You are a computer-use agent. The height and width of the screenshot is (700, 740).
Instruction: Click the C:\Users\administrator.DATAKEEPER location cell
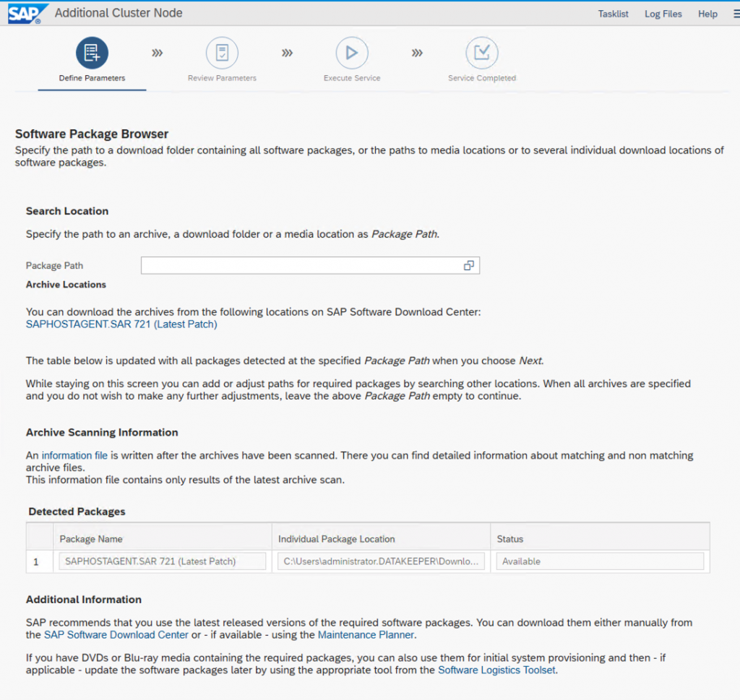[x=381, y=561]
